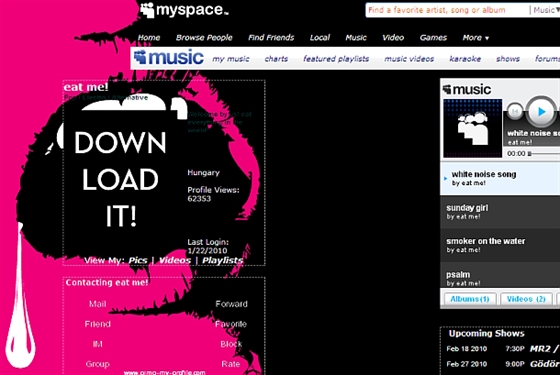The image size is (560, 375).
Task: Open Browse People in top navigation
Action: pyautogui.click(x=204, y=38)
